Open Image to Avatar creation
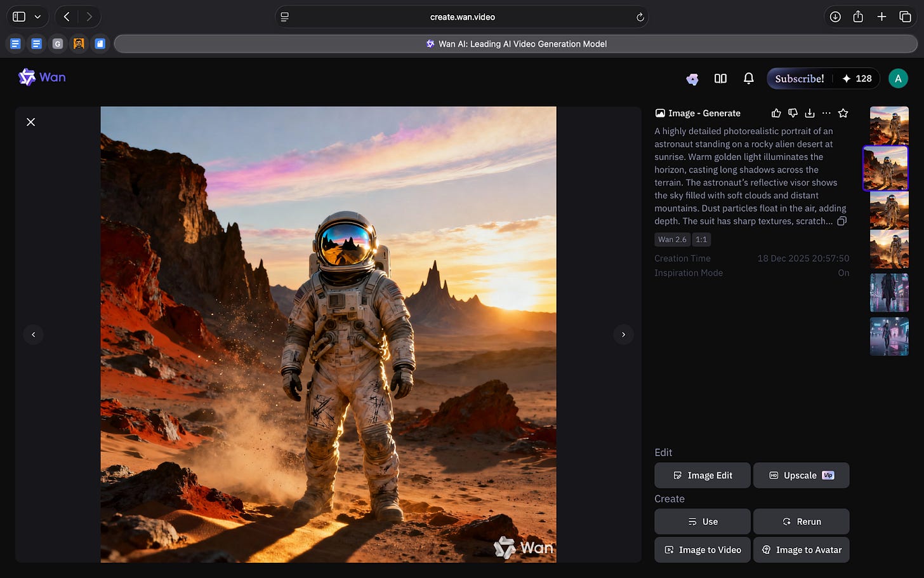Viewport: 924px width, 578px height. (x=801, y=550)
